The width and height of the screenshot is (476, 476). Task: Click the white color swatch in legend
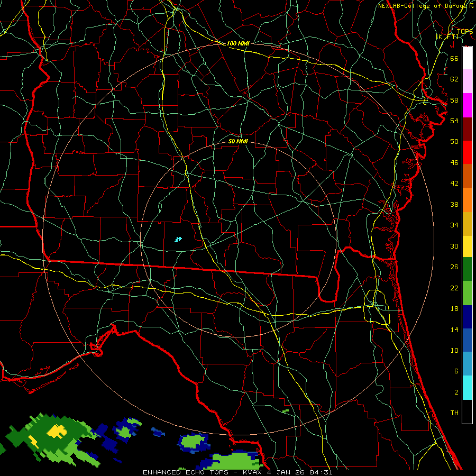coord(467,58)
